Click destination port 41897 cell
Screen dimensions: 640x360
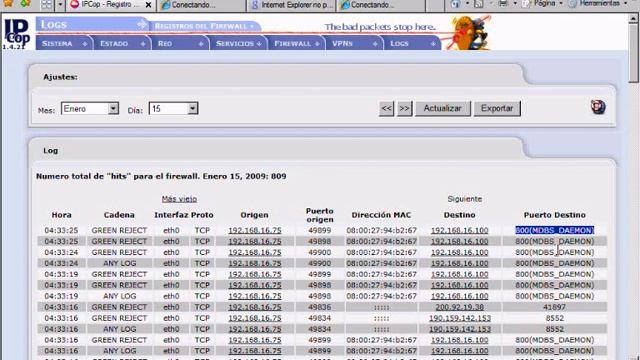(x=554, y=307)
